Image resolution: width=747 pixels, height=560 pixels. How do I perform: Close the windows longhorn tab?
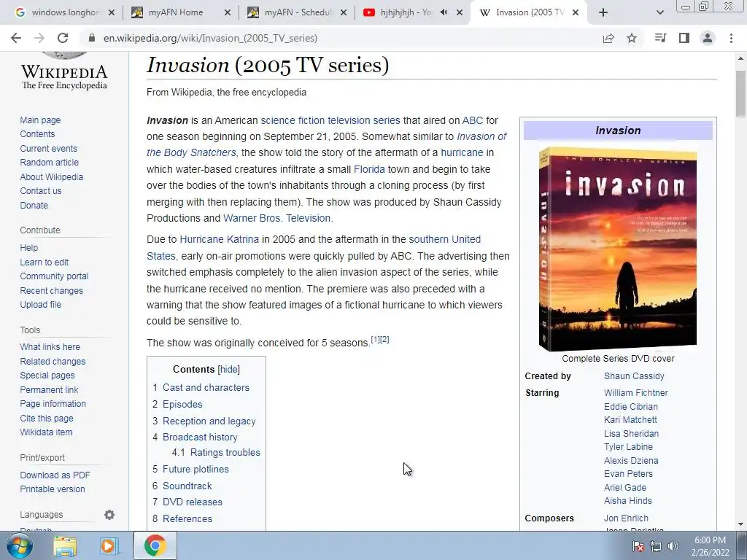112,12
